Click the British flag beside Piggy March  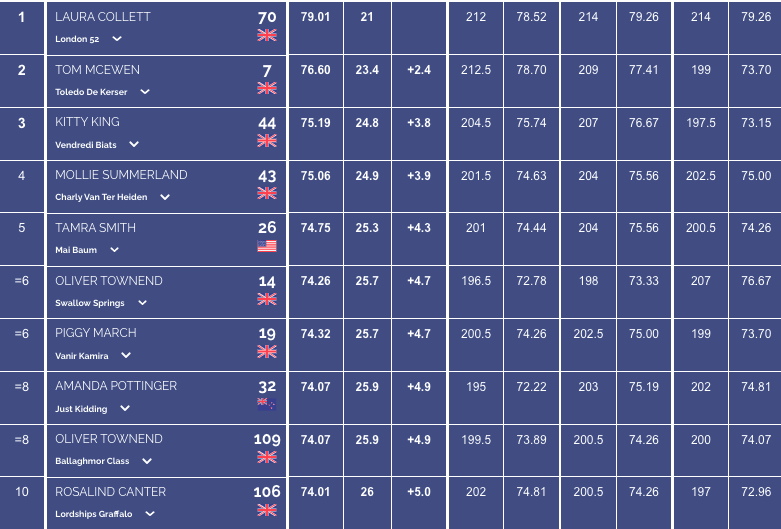[x=267, y=352]
